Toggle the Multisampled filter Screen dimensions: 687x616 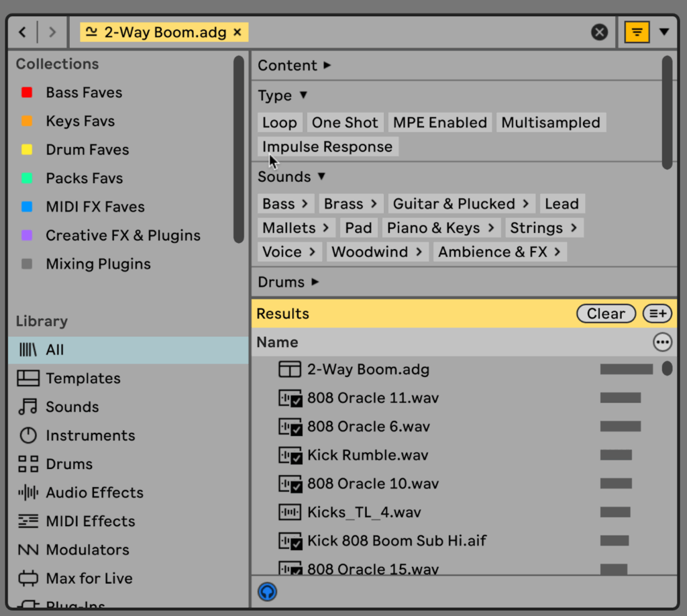tap(550, 122)
